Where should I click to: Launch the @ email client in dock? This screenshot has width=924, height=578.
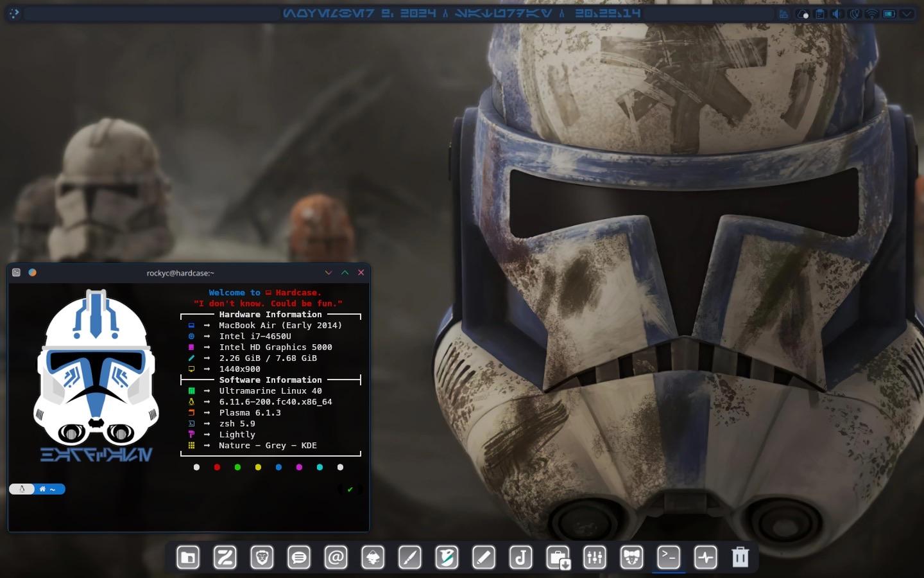tap(336, 557)
